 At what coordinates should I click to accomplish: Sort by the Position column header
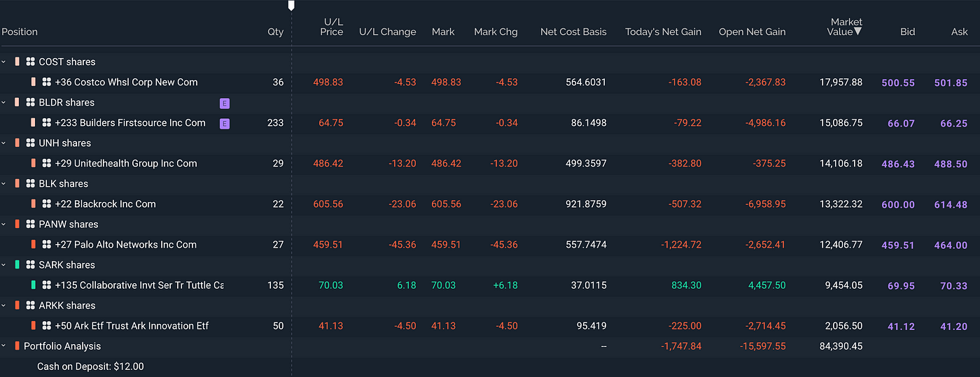click(x=20, y=31)
